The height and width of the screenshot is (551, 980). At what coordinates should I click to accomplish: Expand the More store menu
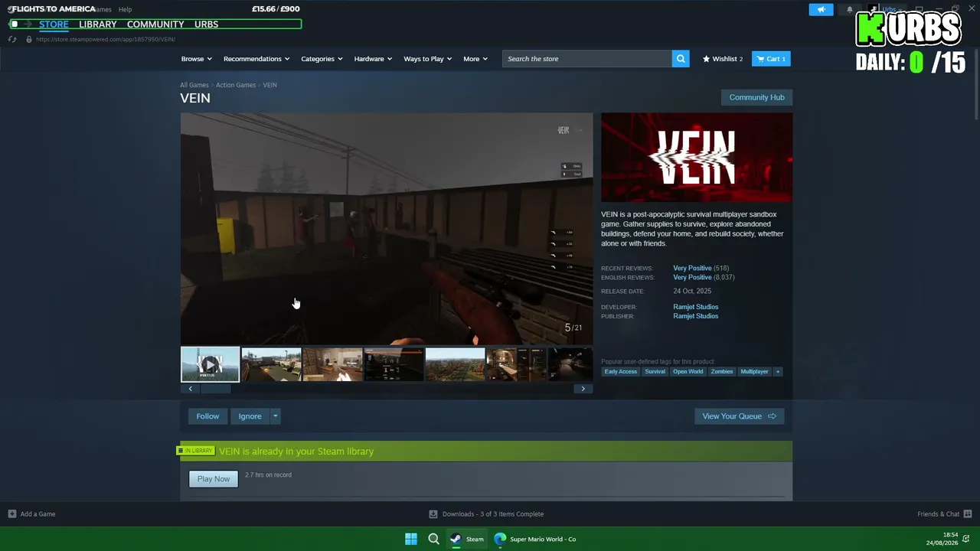pyautogui.click(x=475, y=59)
